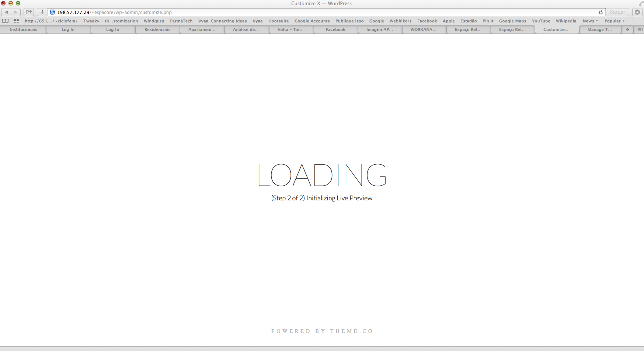Open the Google Maps bookmark
Screen dimensions: 644x351
click(x=512, y=21)
